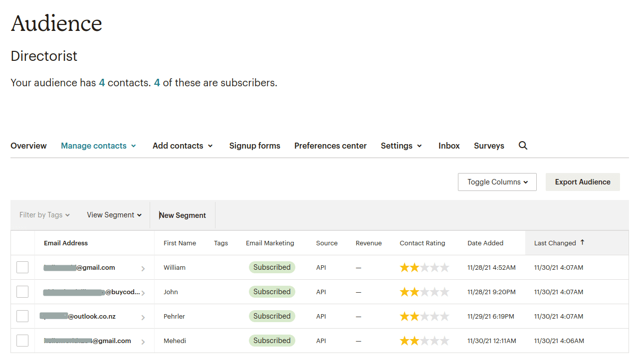Open the Toggle Columns dropdown
637x364 pixels.
[497, 182]
